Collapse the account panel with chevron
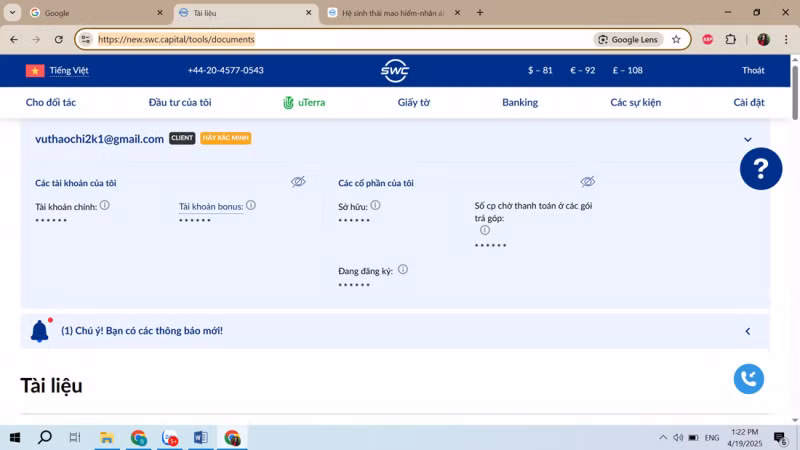Viewport: 800px width, 450px height. click(x=747, y=140)
